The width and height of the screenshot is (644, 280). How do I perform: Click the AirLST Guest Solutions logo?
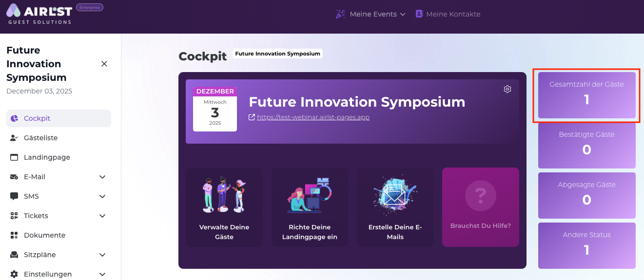click(39, 14)
